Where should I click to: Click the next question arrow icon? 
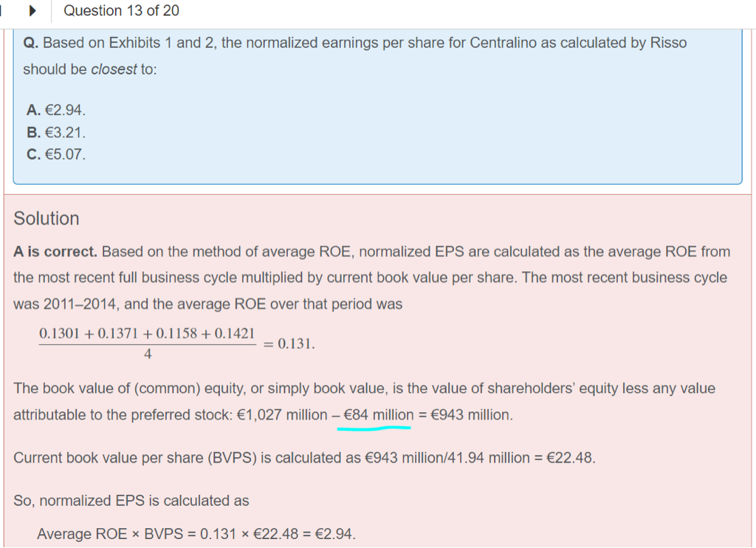coord(32,11)
